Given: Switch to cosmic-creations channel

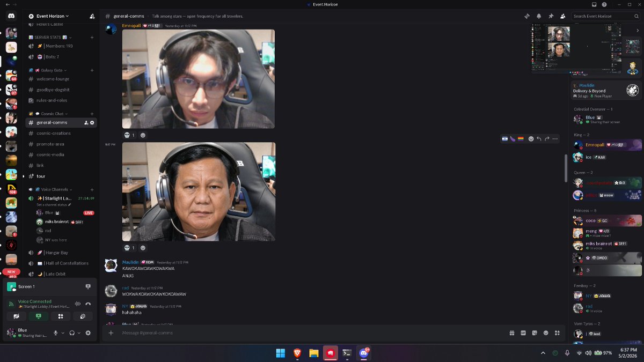Looking at the screenshot, I should (61, 134).
